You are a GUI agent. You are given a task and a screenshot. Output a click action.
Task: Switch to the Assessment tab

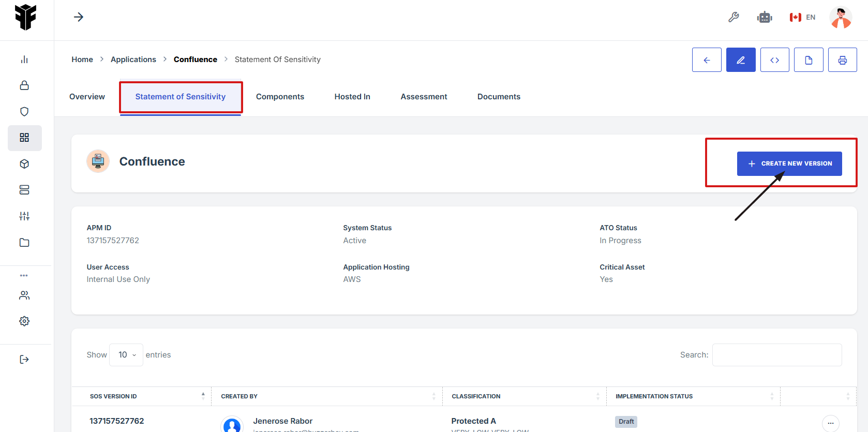(x=424, y=97)
